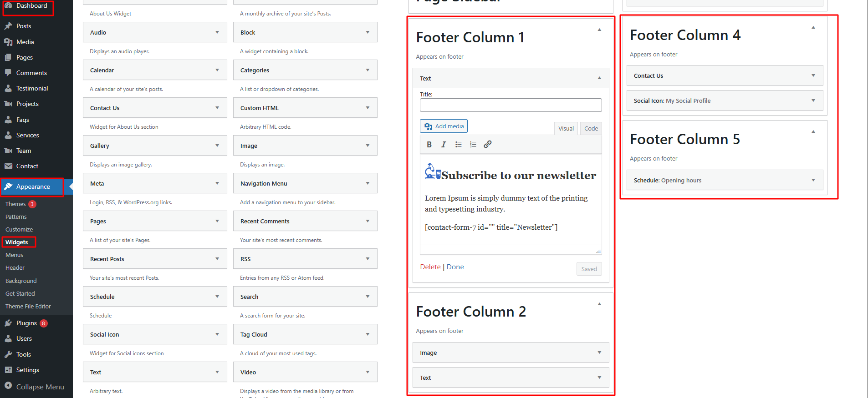Image resolution: width=868 pixels, height=398 pixels.
Task: Click the Settings wrench icon
Action: 9,370
